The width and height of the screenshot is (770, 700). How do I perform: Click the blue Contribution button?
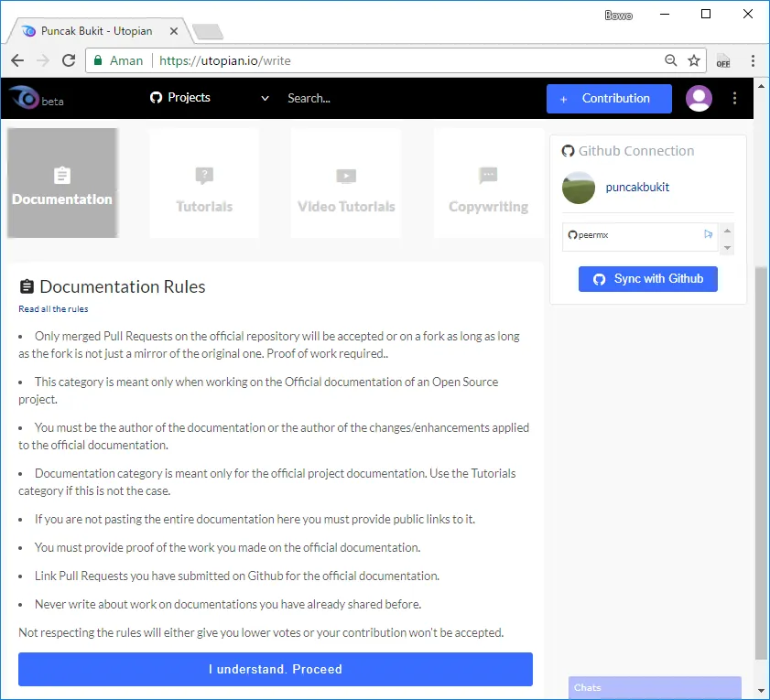609,99
